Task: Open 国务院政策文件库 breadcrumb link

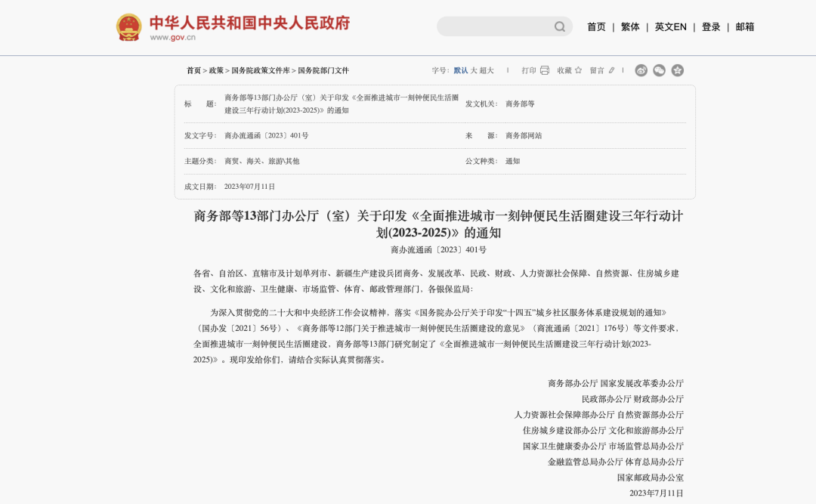Action: 260,70
